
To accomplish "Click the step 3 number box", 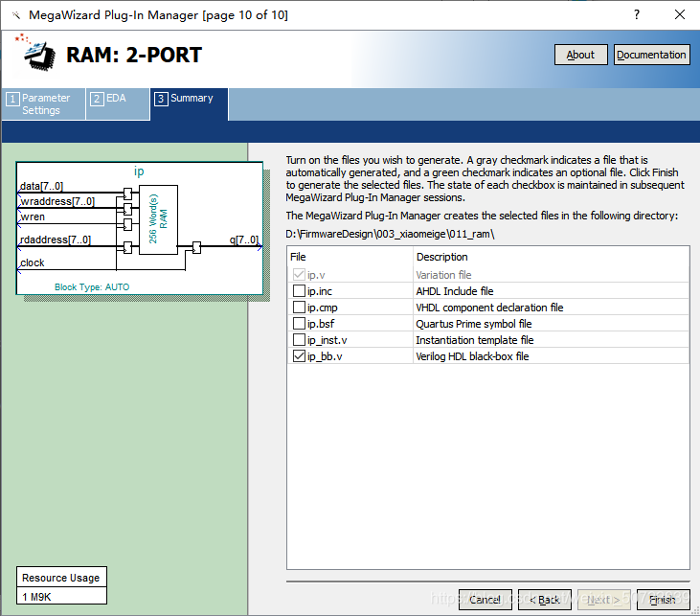I will pos(161,99).
